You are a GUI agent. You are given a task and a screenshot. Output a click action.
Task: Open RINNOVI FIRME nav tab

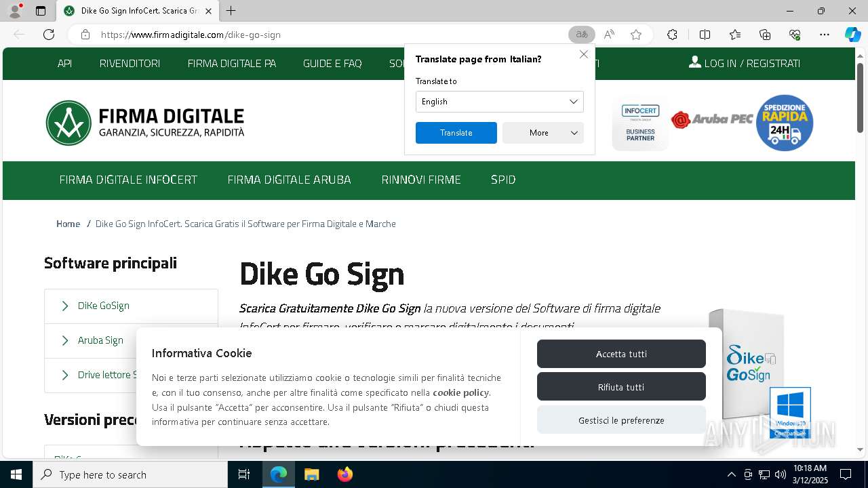[421, 180]
